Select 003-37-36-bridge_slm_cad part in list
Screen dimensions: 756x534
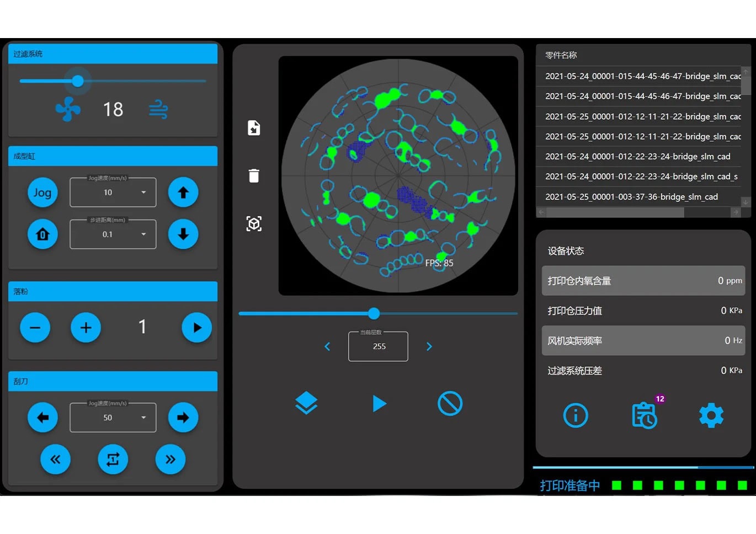(x=631, y=197)
